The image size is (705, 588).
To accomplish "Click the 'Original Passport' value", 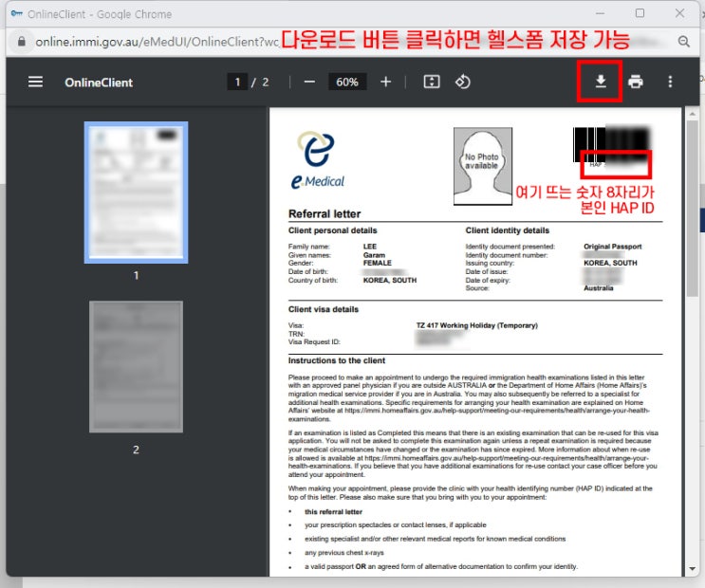I will click(612, 247).
